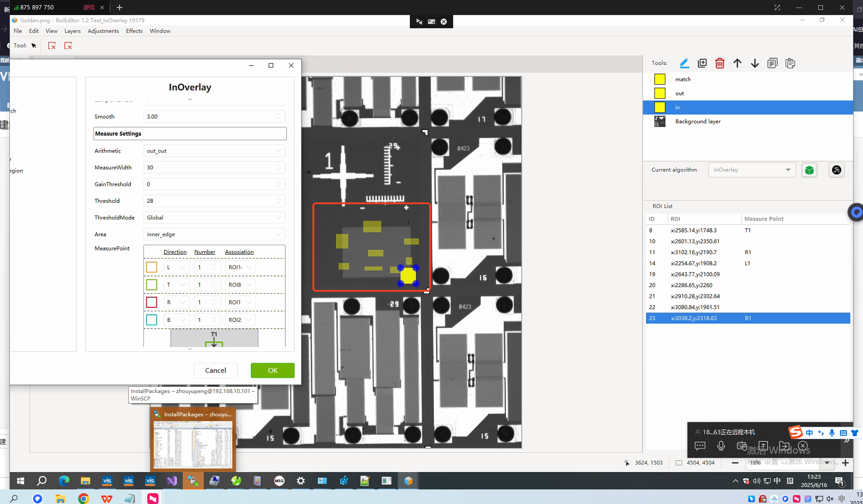Image resolution: width=863 pixels, height=504 pixels.
Task: Click the green cube algorithm button
Action: coord(809,170)
